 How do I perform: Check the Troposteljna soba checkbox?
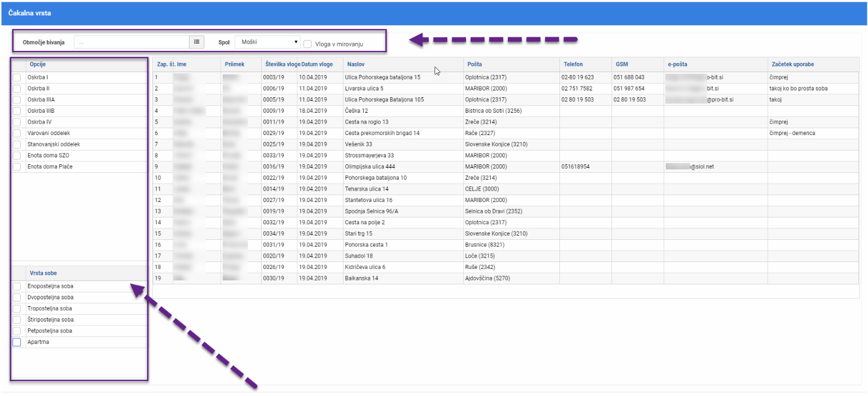click(x=17, y=308)
